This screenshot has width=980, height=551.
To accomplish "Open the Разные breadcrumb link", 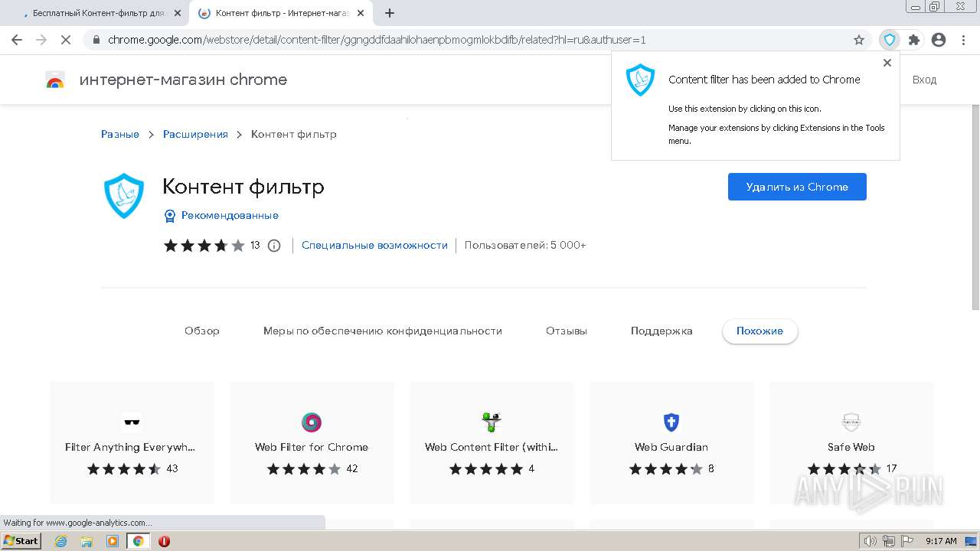I will coord(120,134).
